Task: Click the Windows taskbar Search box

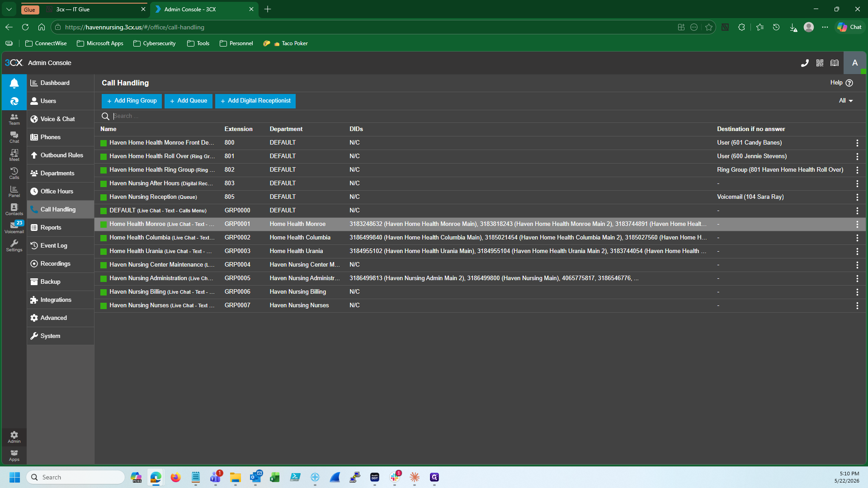Action: [76, 477]
